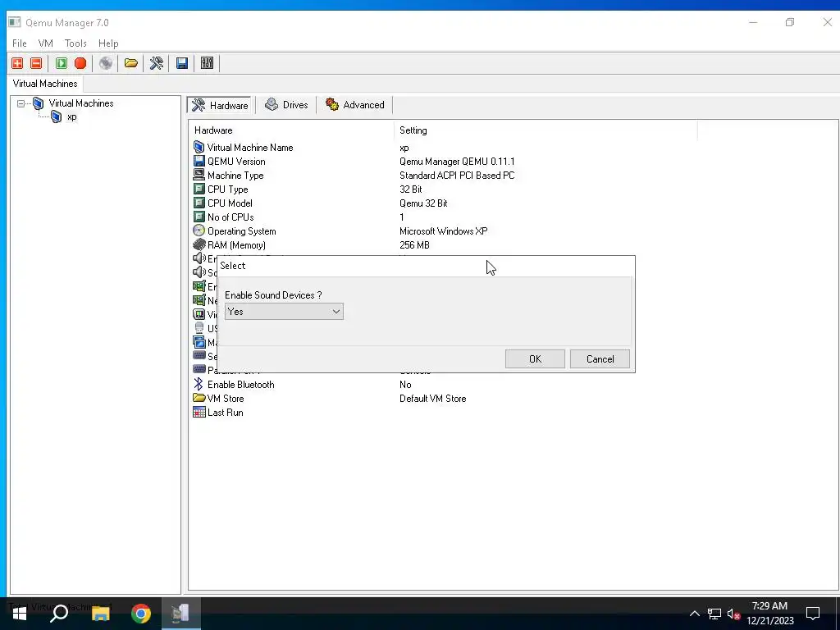Click the Last Run calendar icon

[199, 412]
